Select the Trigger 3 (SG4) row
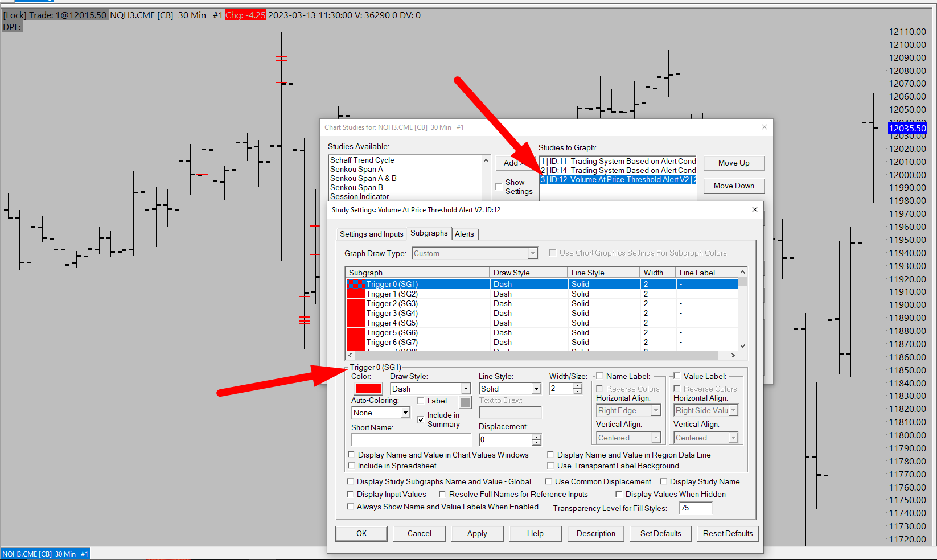The width and height of the screenshot is (937, 560). click(x=542, y=314)
